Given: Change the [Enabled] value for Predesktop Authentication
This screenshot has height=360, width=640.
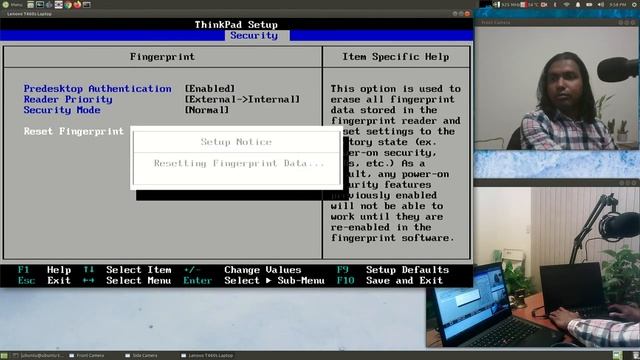Looking at the screenshot, I should tap(210, 89).
